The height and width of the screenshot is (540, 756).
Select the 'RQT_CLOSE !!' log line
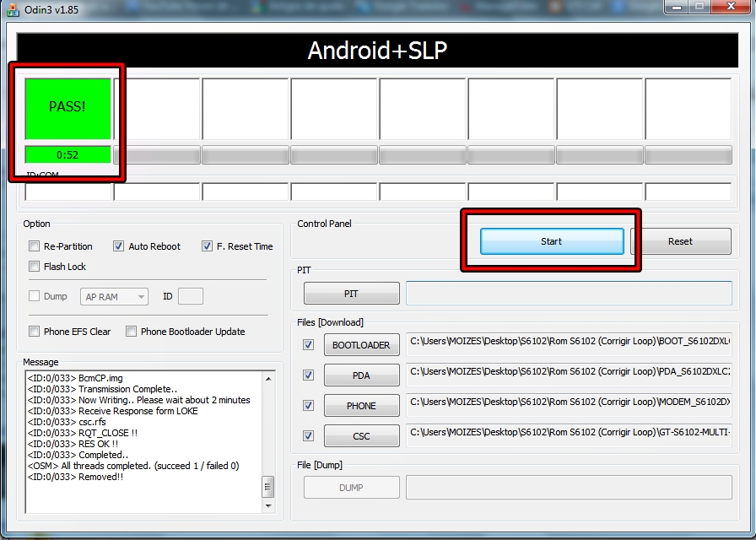click(83, 433)
